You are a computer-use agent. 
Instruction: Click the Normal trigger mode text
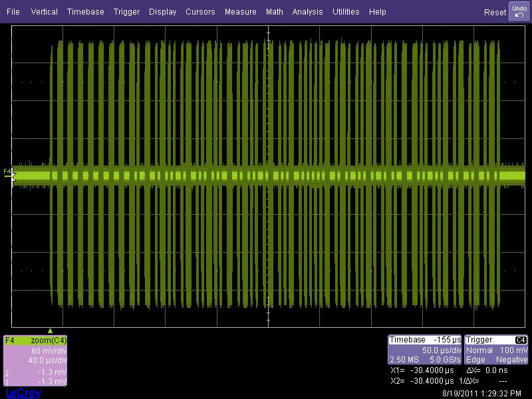click(x=479, y=350)
